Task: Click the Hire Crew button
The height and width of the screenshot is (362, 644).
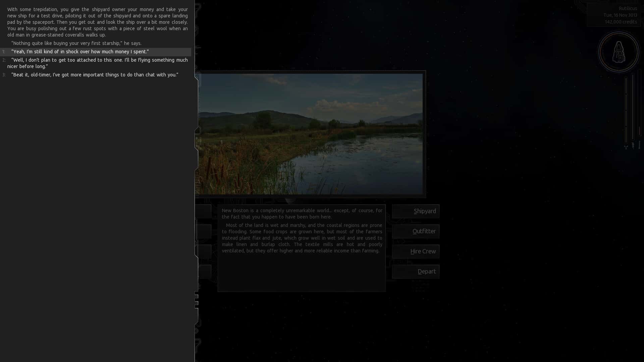Action: coord(416,251)
